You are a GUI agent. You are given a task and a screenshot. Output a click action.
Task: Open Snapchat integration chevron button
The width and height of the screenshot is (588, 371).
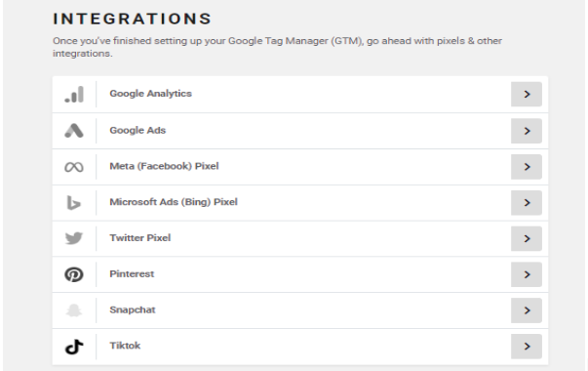[527, 310]
